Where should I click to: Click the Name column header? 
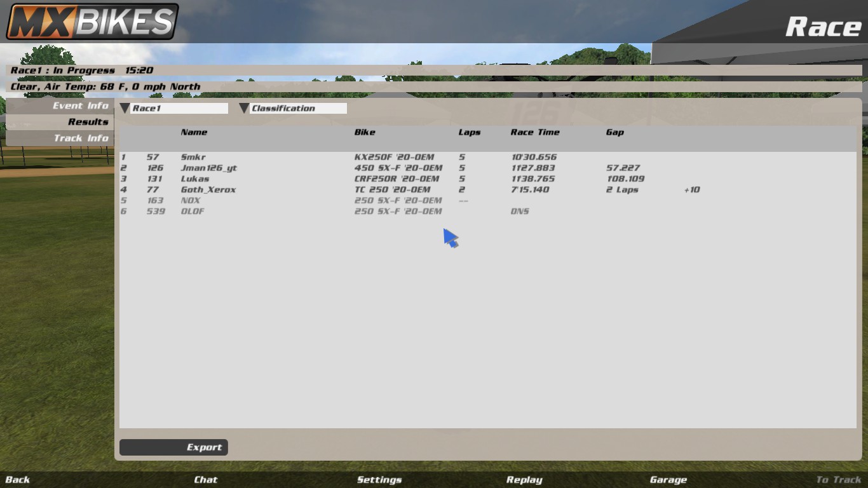click(x=194, y=132)
